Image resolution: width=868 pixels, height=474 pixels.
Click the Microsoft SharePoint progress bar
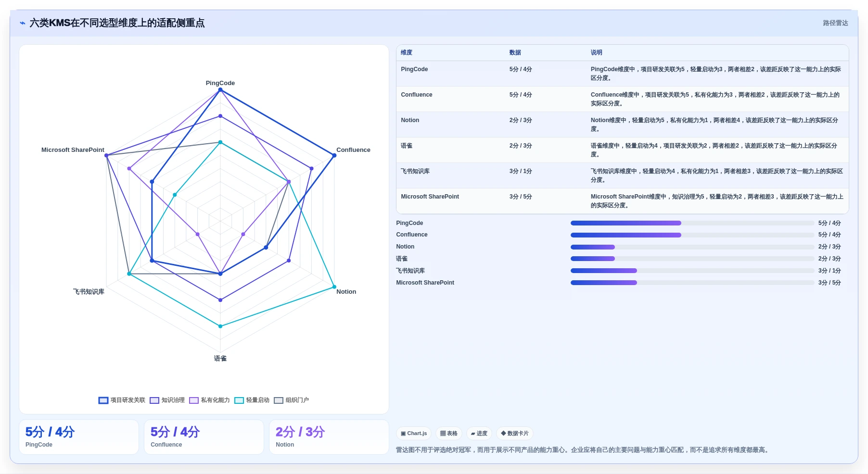(x=692, y=283)
